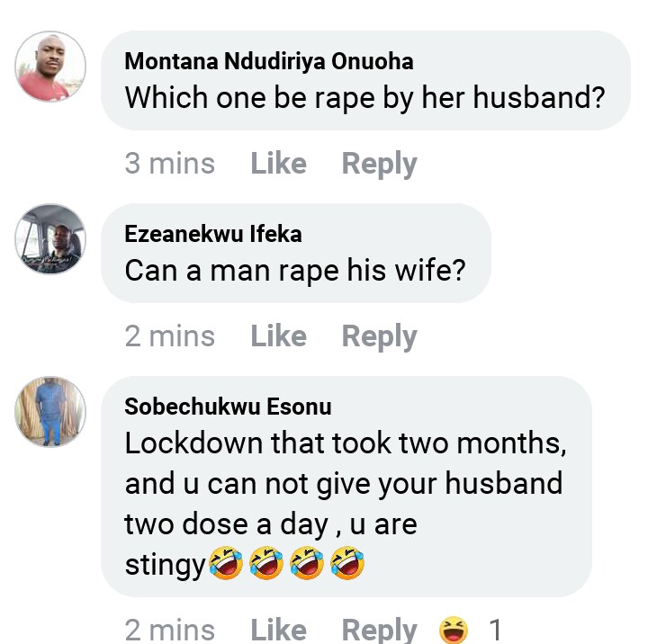Click the Montana Ndudiriya Onuoha name link
Viewport: 648px width, 644px height.
point(269,61)
